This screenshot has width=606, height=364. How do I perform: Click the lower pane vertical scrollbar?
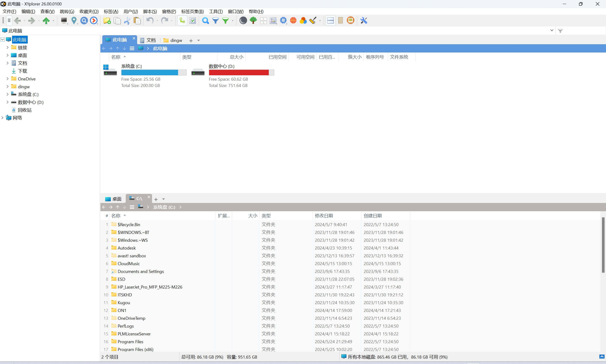(x=603, y=245)
